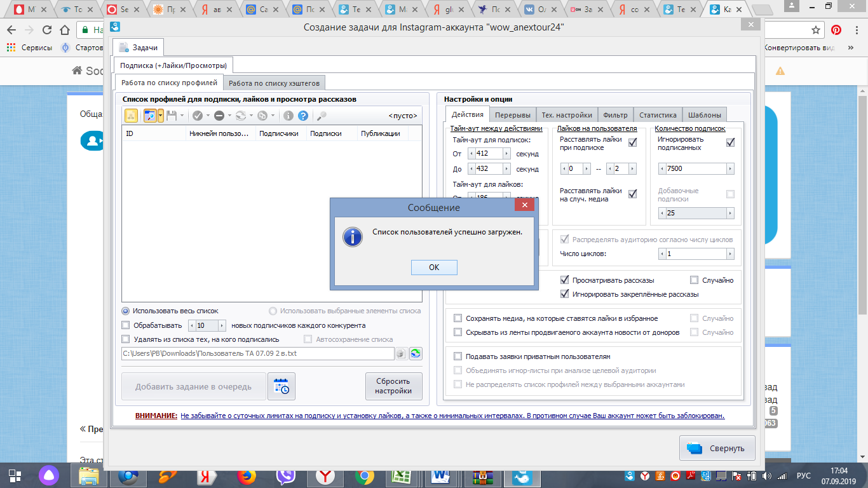Switch to Работа по списку хэштегов tab
868x488 pixels.
pyautogui.click(x=275, y=83)
